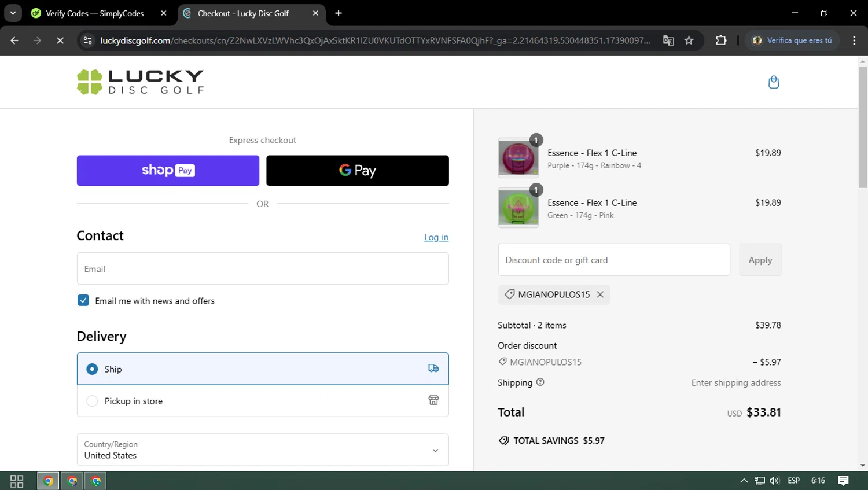This screenshot has height=490, width=868.
Task: Pay with Shop Pay
Action: point(168,171)
